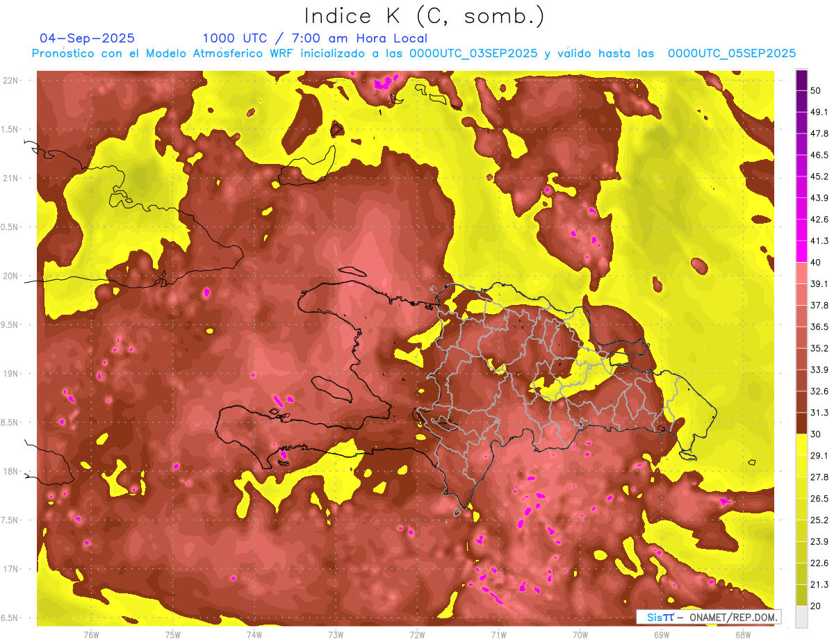Click colorbar label '42.6'
Image resolution: width=834 pixels, height=644 pixels.
(x=819, y=220)
